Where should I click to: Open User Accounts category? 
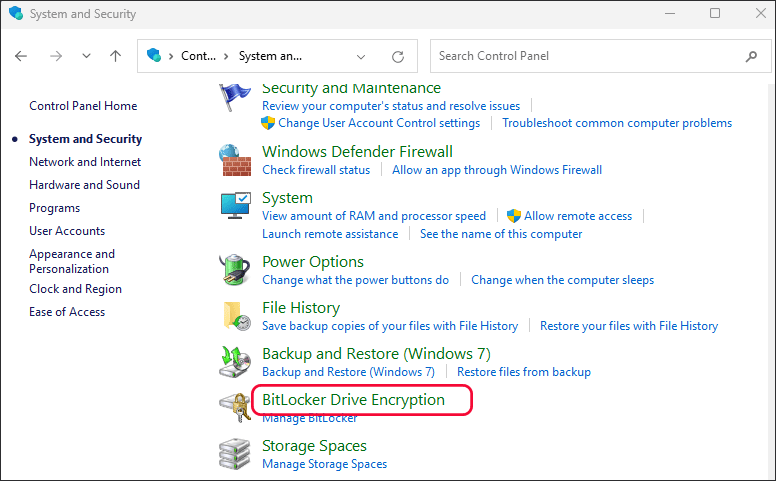pyautogui.click(x=67, y=231)
